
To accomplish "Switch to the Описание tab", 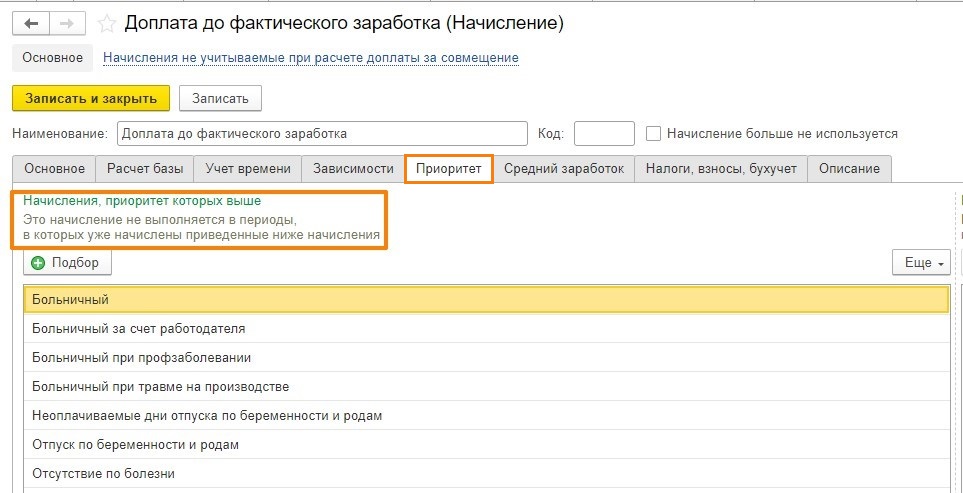I will pyautogui.click(x=849, y=169).
